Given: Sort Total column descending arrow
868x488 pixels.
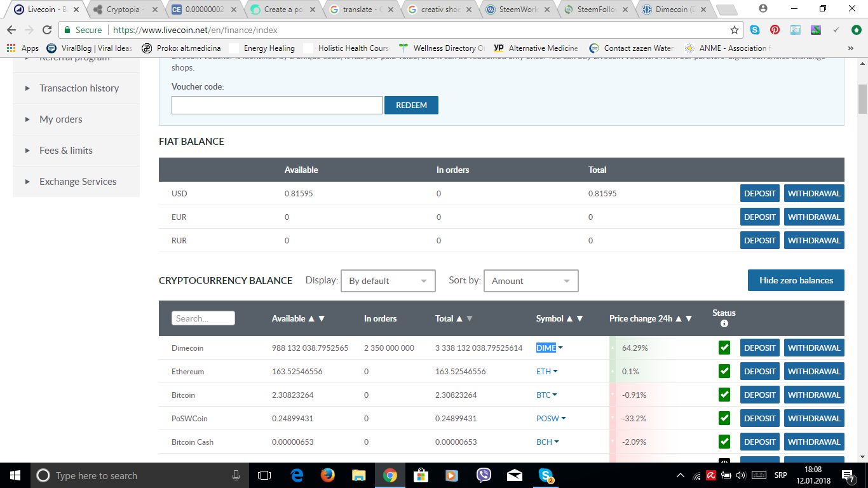Looking at the screenshot, I should point(470,318).
